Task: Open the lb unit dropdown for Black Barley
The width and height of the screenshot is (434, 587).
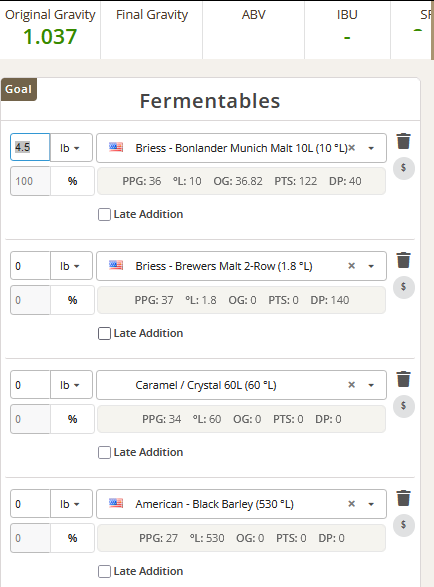Action: click(x=71, y=504)
